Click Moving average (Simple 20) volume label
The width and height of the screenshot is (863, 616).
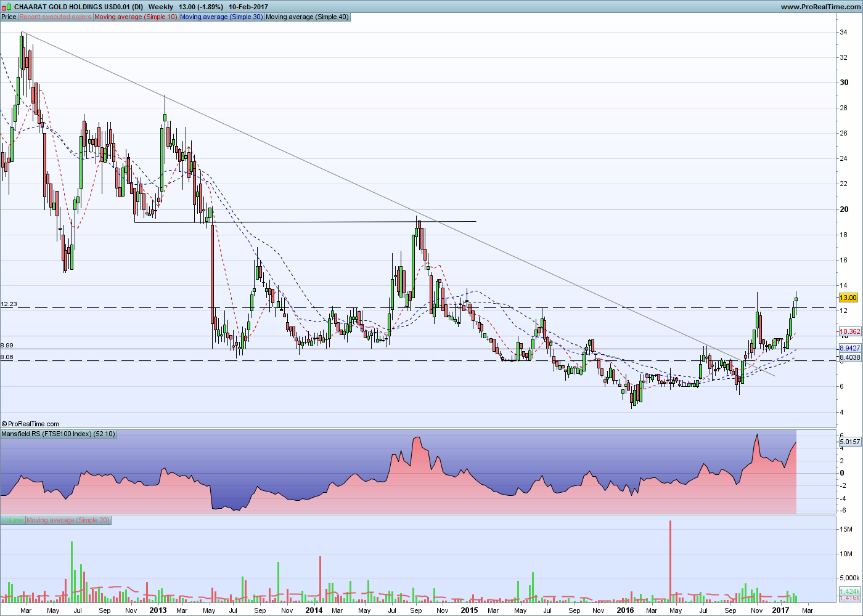pyautogui.click(x=68, y=520)
